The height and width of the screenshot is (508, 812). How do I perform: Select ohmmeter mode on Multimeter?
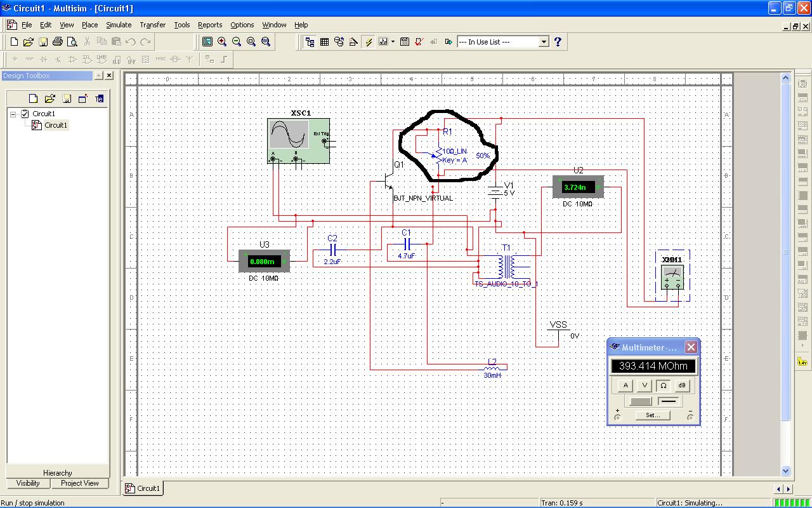pos(663,385)
